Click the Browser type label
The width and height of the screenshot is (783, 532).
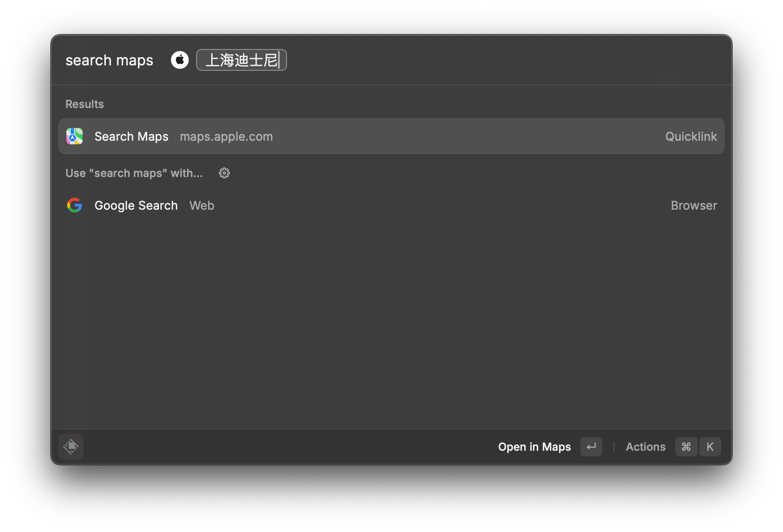click(x=694, y=206)
